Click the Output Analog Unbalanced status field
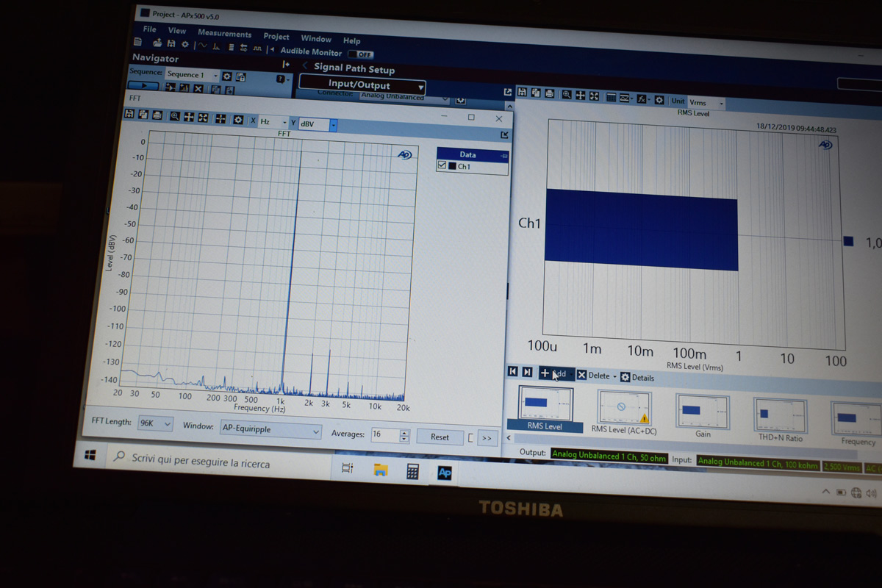882x588 pixels. pos(609,455)
